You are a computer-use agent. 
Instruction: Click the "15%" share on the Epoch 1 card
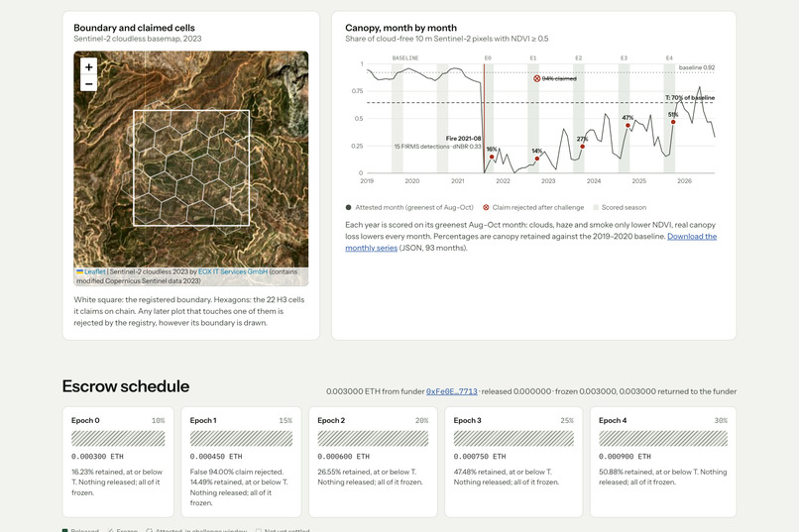pos(285,420)
